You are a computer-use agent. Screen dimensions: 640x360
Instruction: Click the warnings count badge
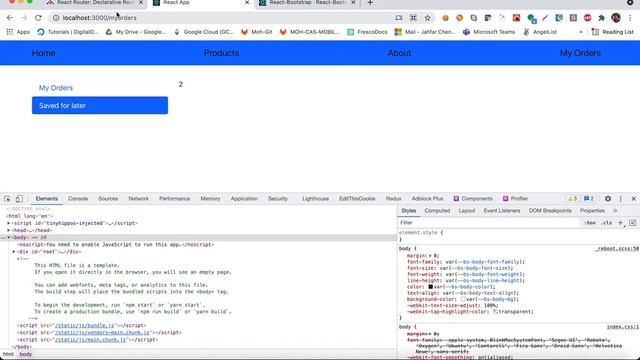click(x=572, y=199)
